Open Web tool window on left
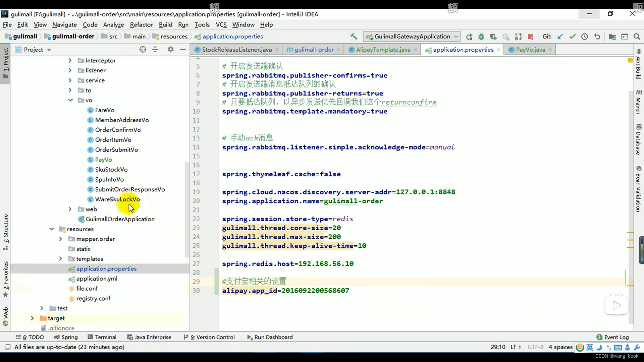This screenshot has height=362, width=644. (x=6, y=316)
